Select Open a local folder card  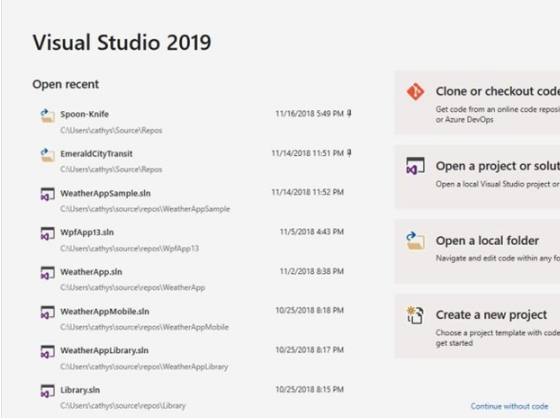tap(477, 252)
